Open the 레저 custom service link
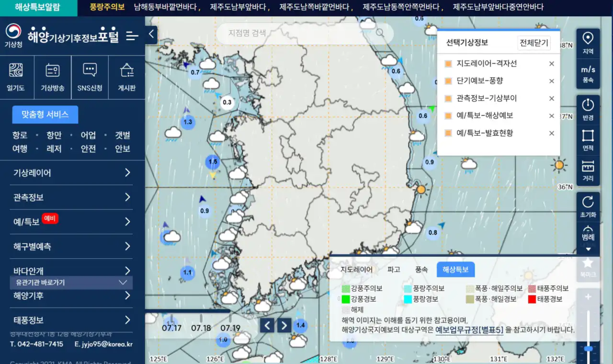 pyautogui.click(x=54, y=149)
